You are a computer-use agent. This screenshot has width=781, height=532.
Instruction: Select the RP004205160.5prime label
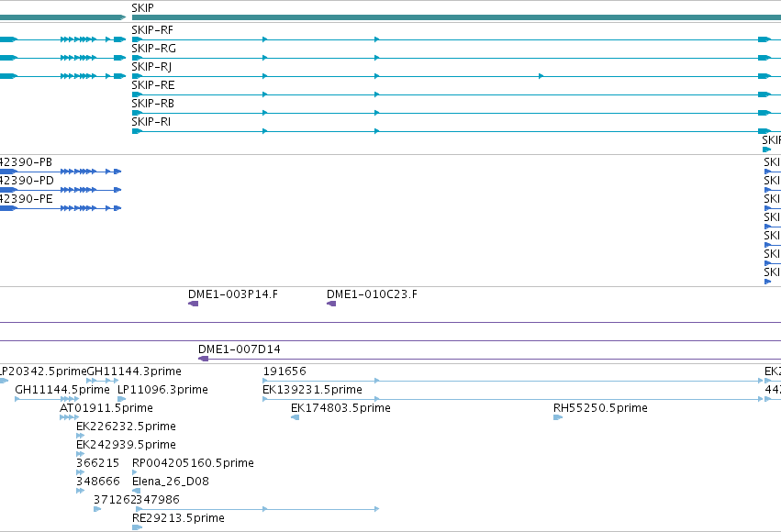tap(193, 463)
